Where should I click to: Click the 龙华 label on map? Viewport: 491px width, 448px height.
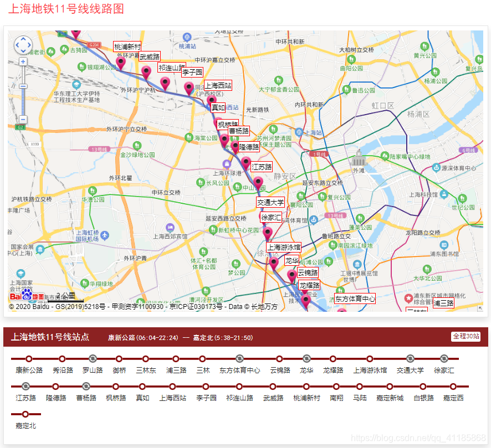292,260
